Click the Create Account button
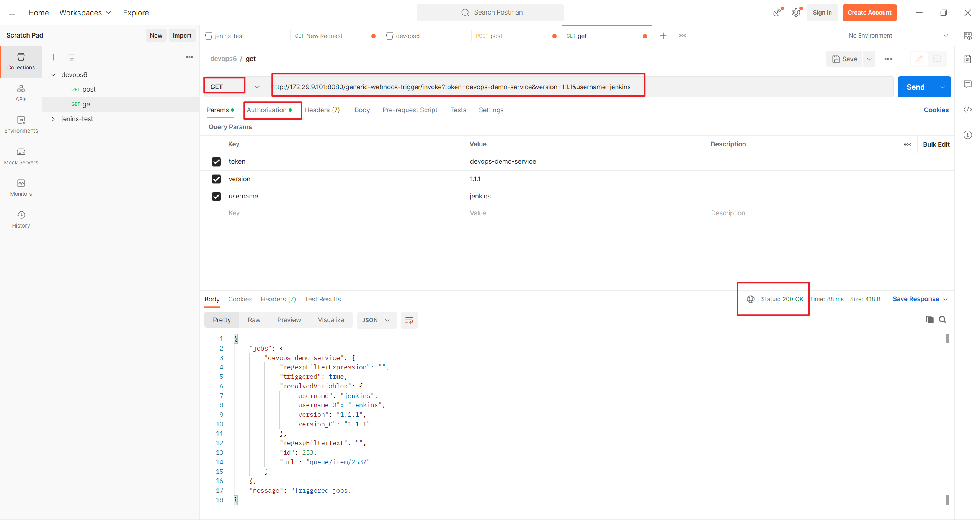This screenshot has height=521, width=980. pos(869,13)
